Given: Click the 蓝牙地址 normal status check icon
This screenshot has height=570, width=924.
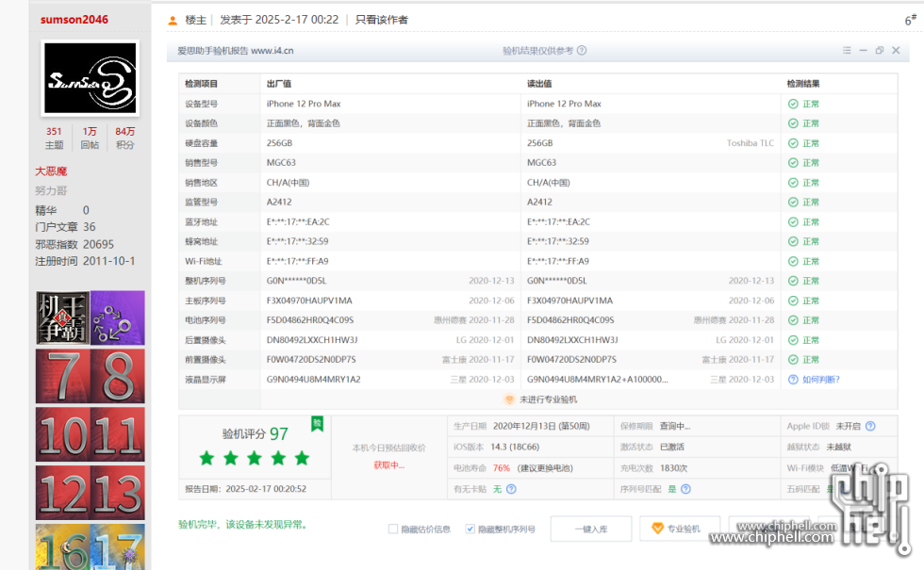Looking at the screenshot, I should click(x=793, y=222).
